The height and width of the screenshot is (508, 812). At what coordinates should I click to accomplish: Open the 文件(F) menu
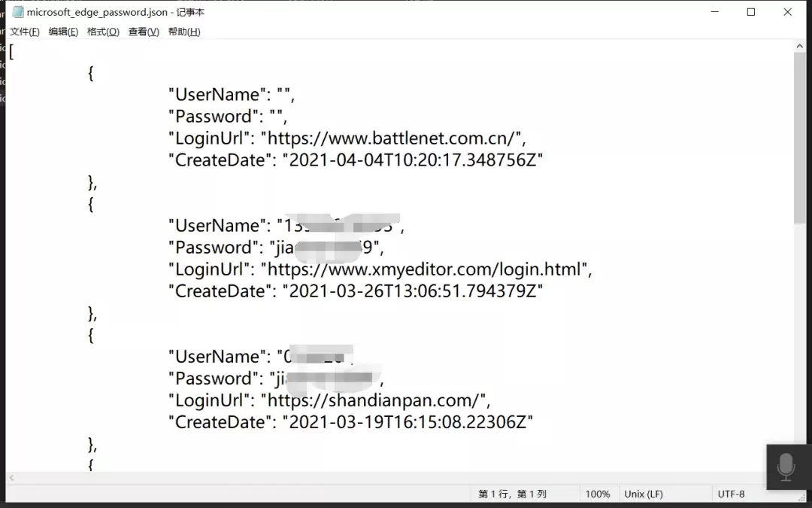pyautogui.click(x=24, y=32)
